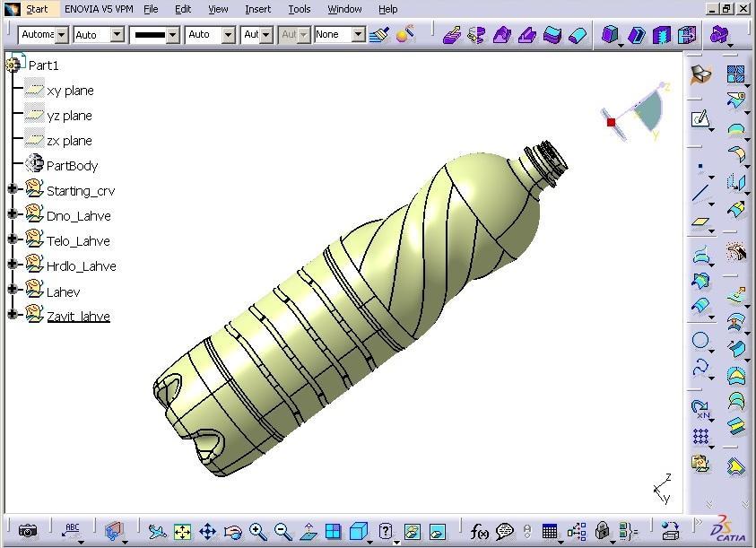Click the Zoom In magnifier
Image resolution: width=756 pixels, height=548 pixels.
pos(258,532)
